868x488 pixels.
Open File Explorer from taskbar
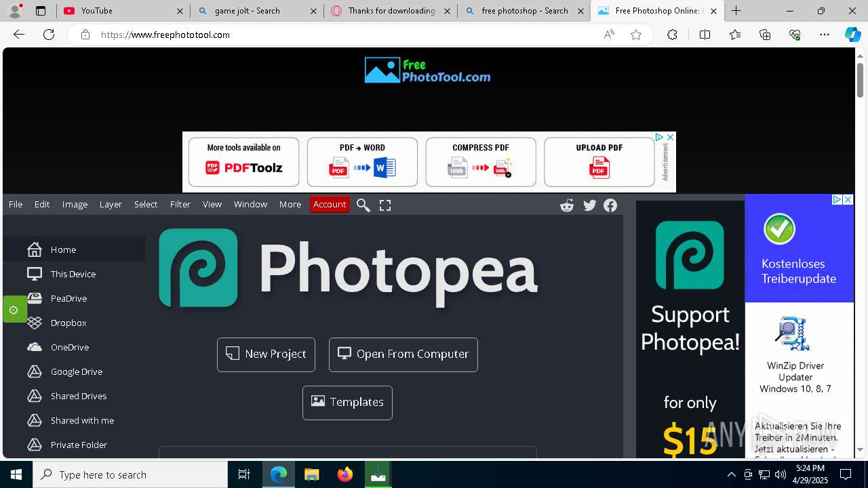click(x=311, y=474)
